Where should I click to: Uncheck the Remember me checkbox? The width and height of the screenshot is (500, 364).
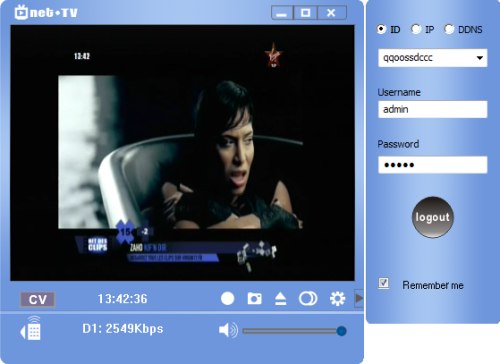tap(383, 283)
